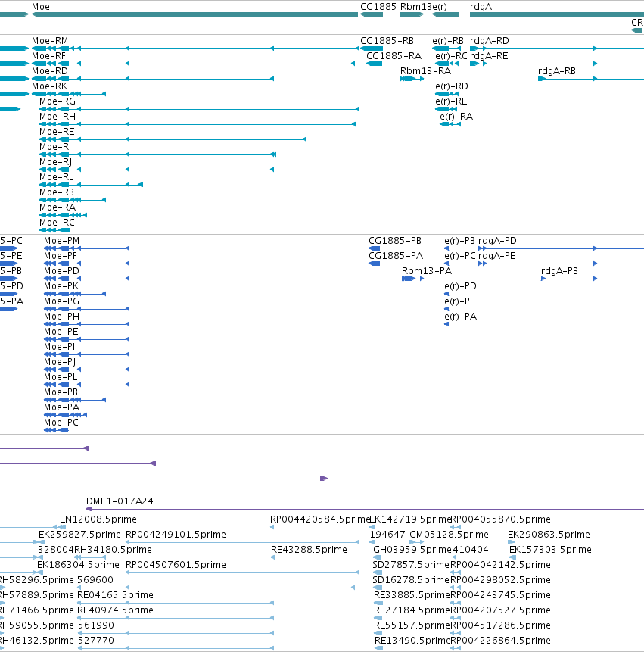
Task: Select the EK157303.5prime EST label
Action: [x=550, y=550]
